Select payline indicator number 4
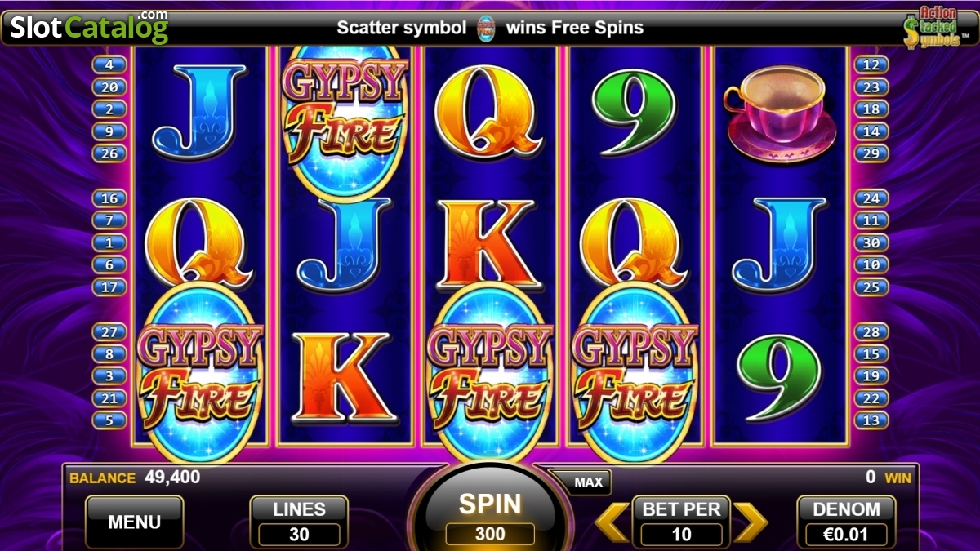The image size is (980, 551). 110,64
